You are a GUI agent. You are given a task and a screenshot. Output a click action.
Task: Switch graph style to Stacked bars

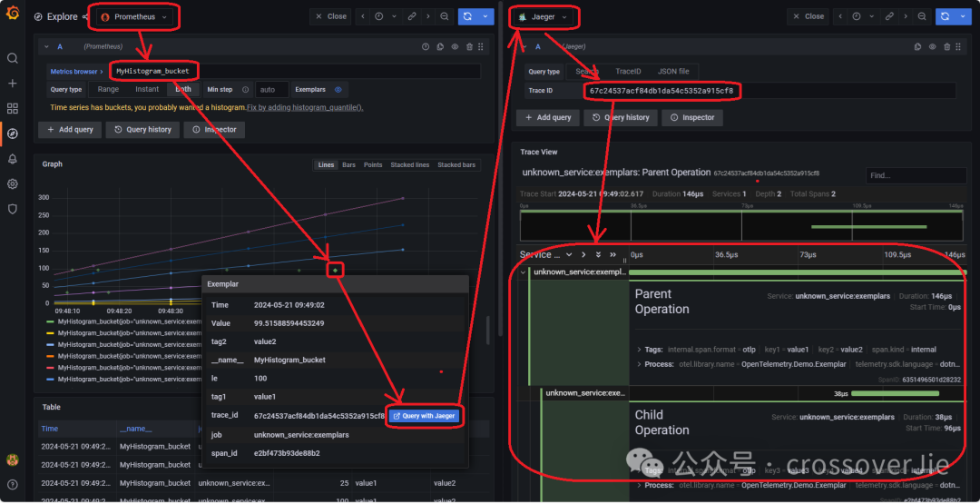[456, 165]
